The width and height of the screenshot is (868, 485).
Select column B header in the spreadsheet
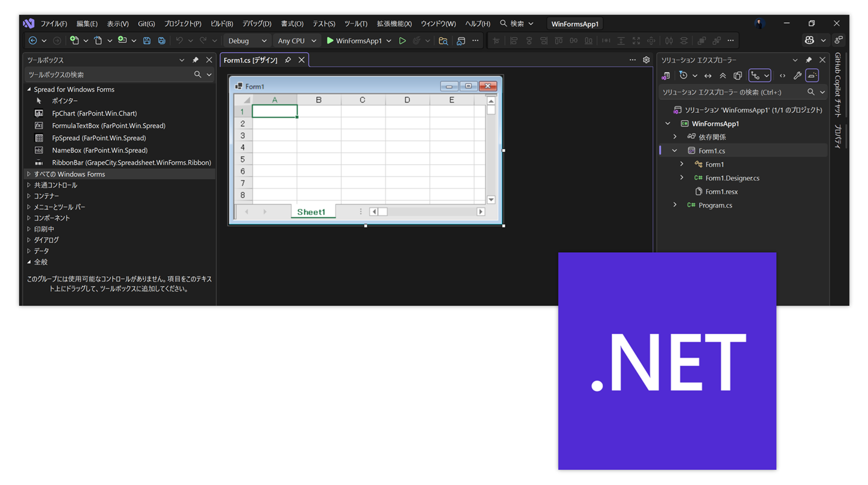pyautogui.click(x=319, y=100)
